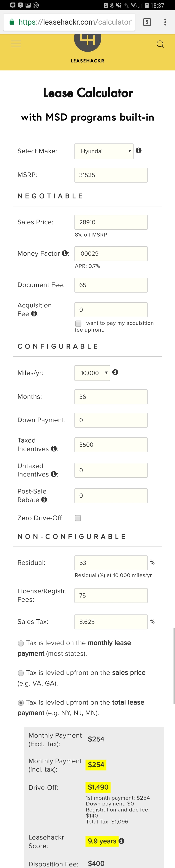Screen dimensions: 175x868
Task: Open the browser three-dot menu
Action: point(165,22)
